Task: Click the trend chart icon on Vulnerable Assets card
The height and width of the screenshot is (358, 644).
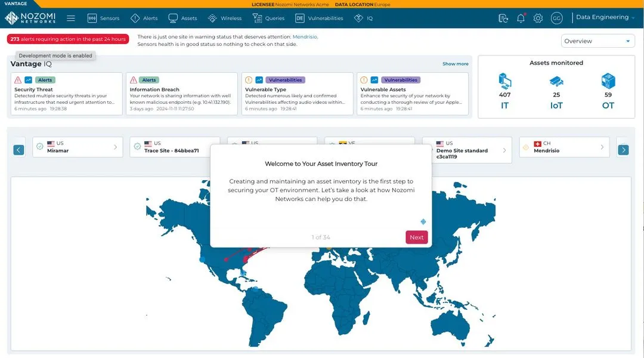Action: point(374,80)
